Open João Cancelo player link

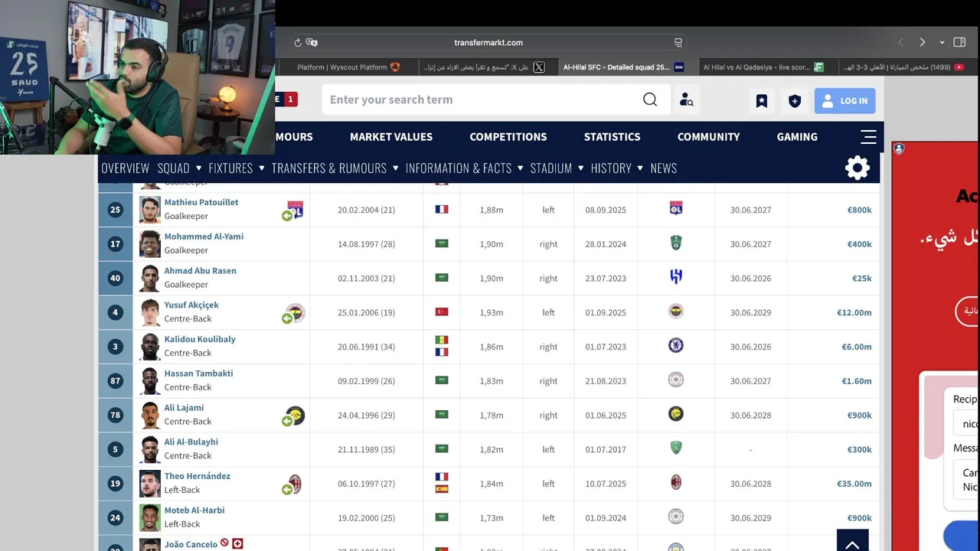191,545
